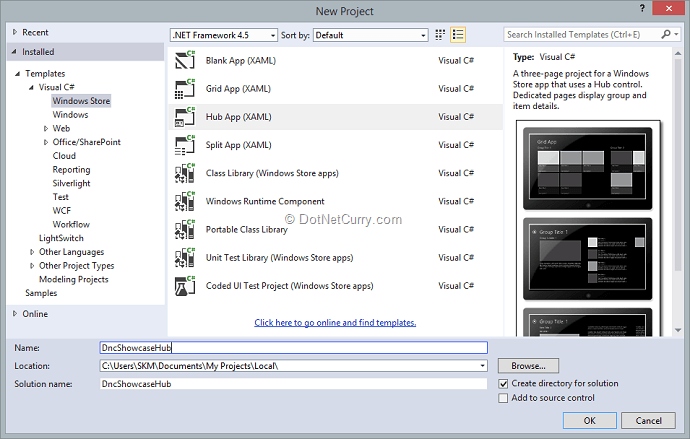Select the Blank App (XAML) text
Screen dimensions: 690x439
click(241, 60)
